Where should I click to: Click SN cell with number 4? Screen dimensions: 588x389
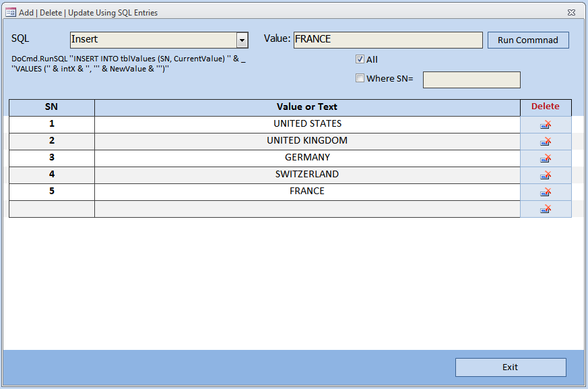point(52,175)
